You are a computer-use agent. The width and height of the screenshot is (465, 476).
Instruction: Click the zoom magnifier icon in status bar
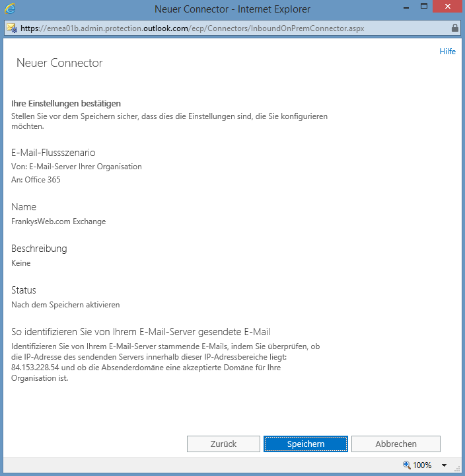point(406,465)
